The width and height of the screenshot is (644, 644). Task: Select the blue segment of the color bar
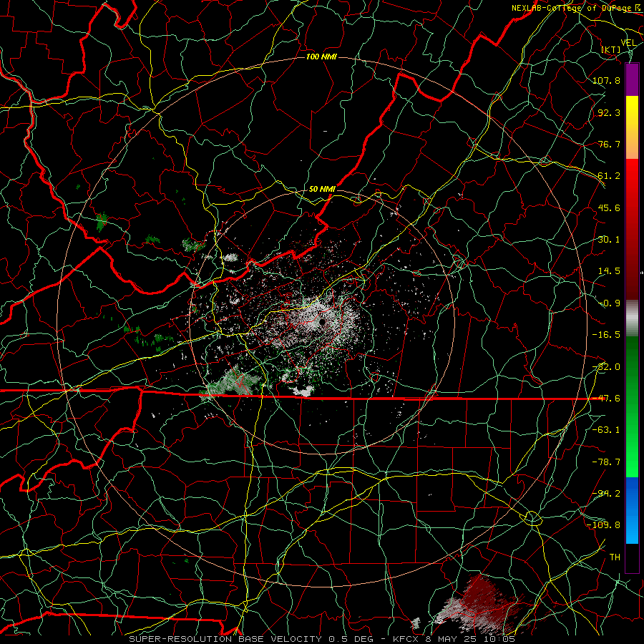(632, 510)
